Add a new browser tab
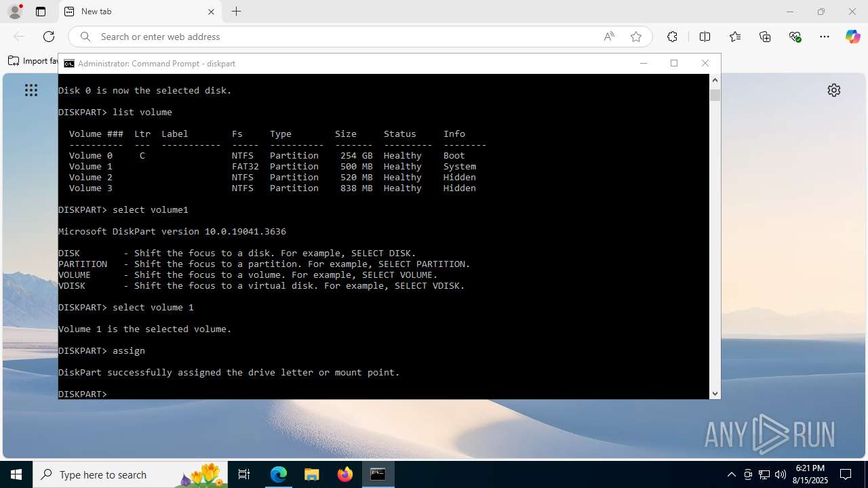868x488 pixels. [236, 12]
